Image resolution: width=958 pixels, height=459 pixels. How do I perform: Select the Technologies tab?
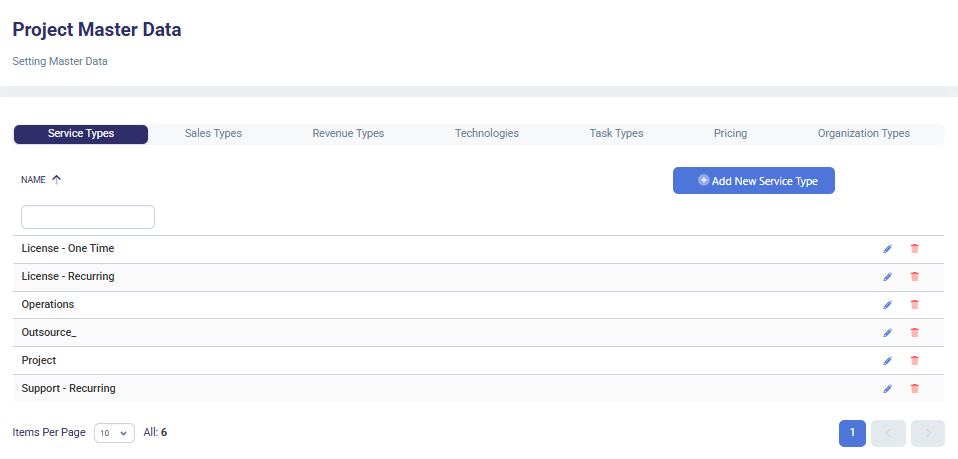click(x=486, y=134)
